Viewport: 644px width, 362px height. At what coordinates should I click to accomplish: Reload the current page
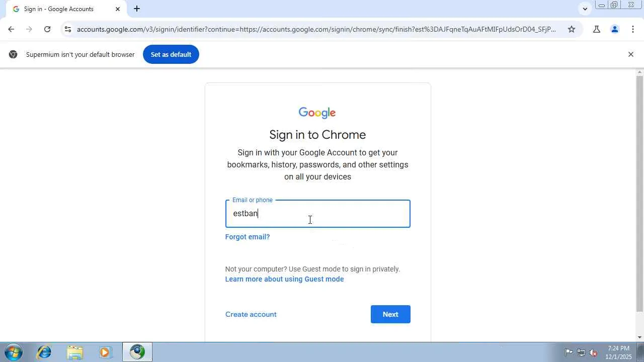point(47,29)
